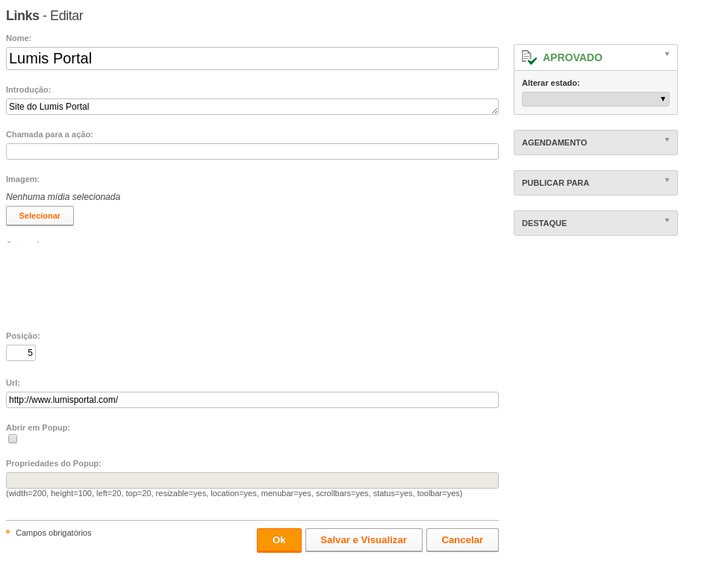Viewport: 728px width, 570px height.
Task: Focus the Chamada para a ação field
Action: [x=252, y=151]
